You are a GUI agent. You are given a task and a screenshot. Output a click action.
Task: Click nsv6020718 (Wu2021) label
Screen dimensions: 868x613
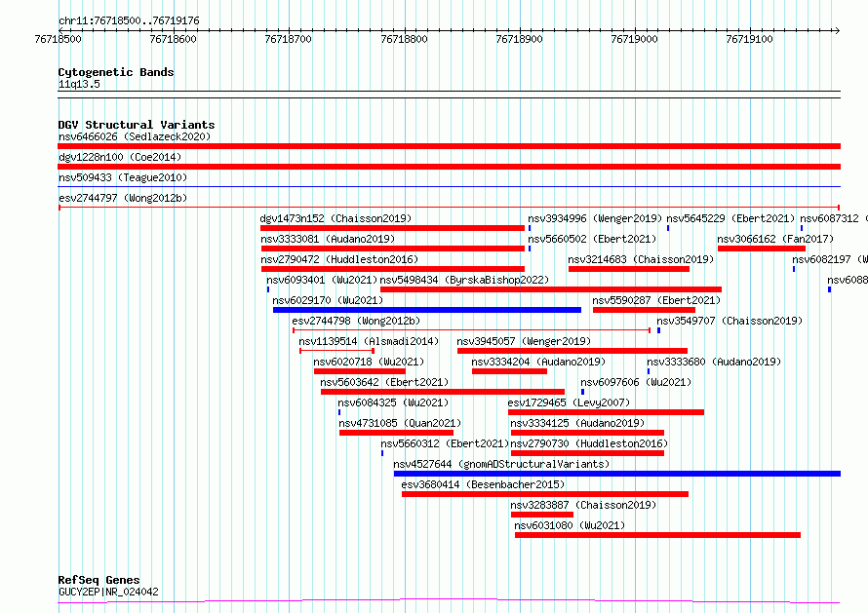[x=369, y=362]
